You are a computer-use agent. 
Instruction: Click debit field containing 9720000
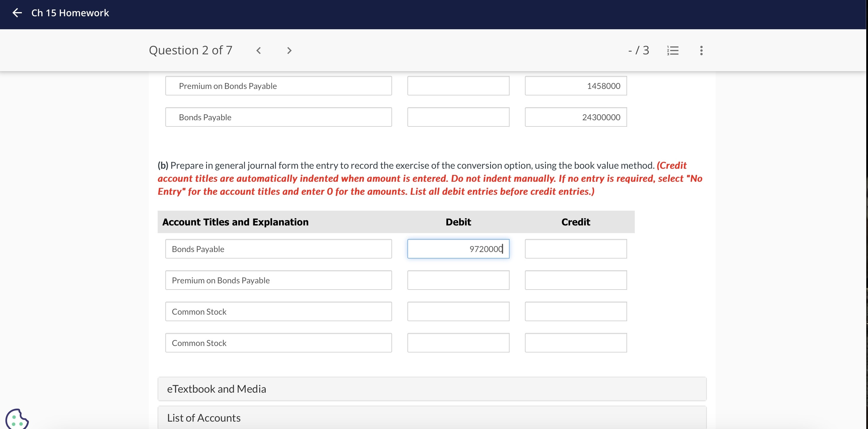pyautogui.click(x=458, y=249)
